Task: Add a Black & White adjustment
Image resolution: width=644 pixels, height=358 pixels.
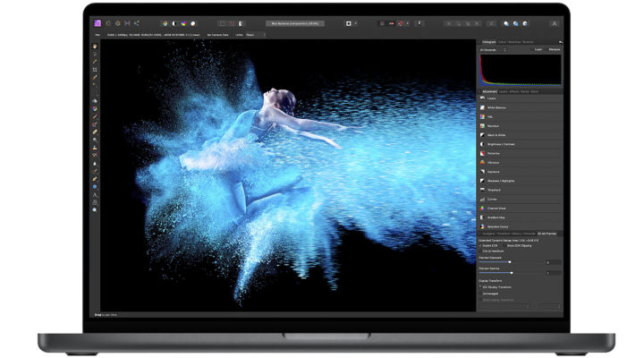Action: coord(521,135)
